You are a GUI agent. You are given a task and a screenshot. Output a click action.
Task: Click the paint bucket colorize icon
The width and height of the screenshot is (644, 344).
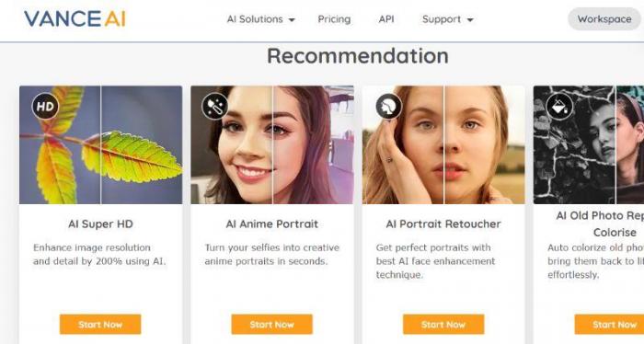559,107
